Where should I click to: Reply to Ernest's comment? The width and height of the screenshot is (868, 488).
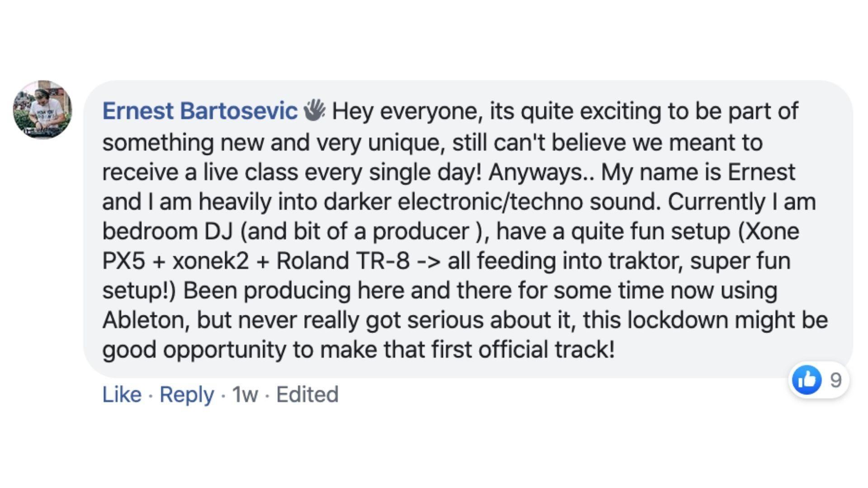coord(187,394)
